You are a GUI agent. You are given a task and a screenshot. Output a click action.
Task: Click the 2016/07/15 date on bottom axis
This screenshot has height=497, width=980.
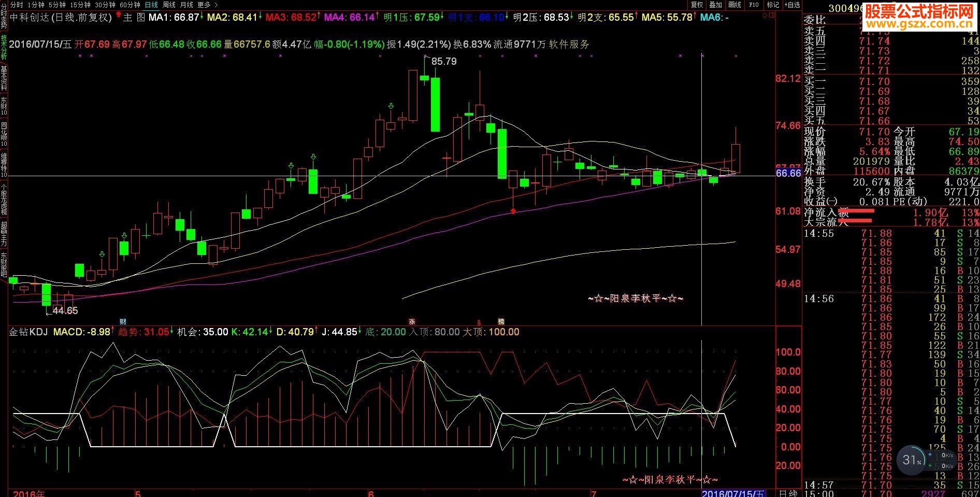733,493
